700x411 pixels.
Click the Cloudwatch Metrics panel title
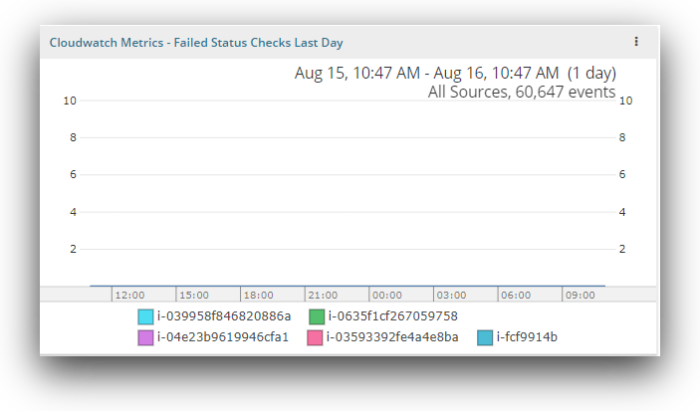[x=196, y=43]
